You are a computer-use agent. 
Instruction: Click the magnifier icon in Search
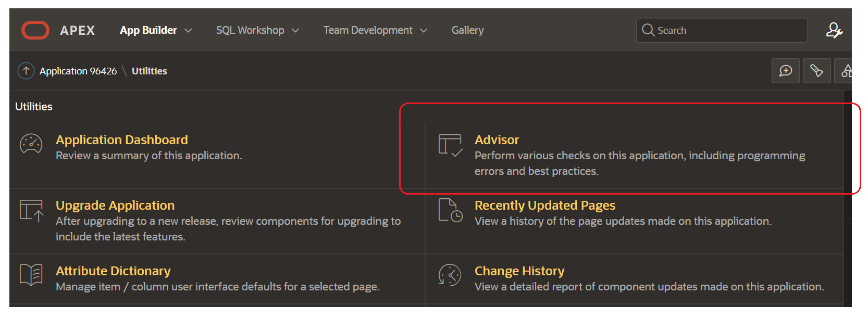[x=648, y=30]
